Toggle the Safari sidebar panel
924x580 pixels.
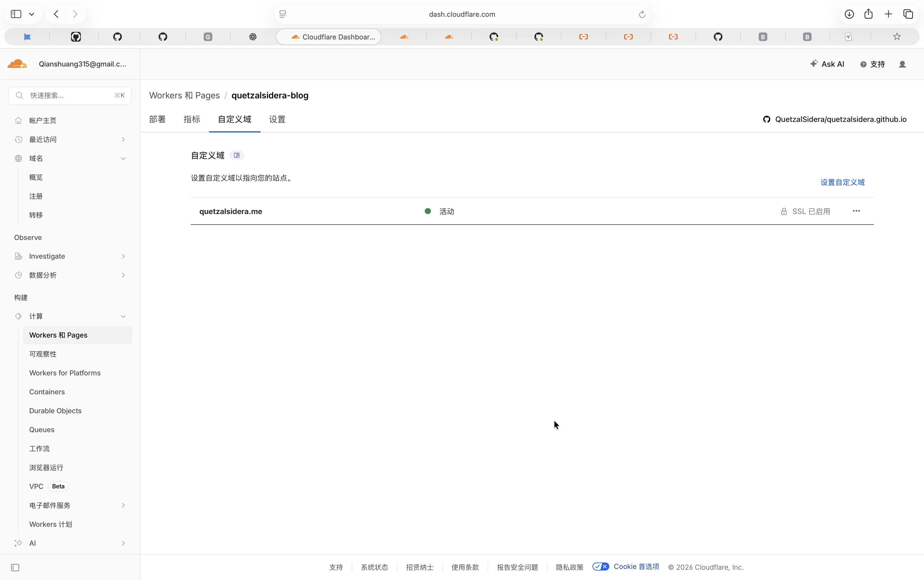tap(16, 14)
